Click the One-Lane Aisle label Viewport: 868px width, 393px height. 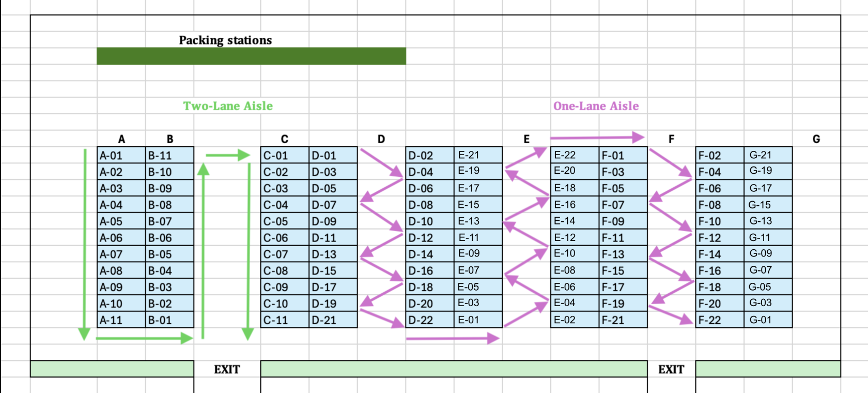pos(596,106)
